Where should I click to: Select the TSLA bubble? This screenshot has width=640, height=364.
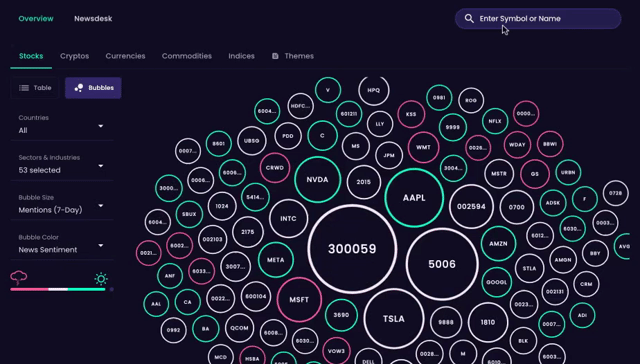point(394,319)
